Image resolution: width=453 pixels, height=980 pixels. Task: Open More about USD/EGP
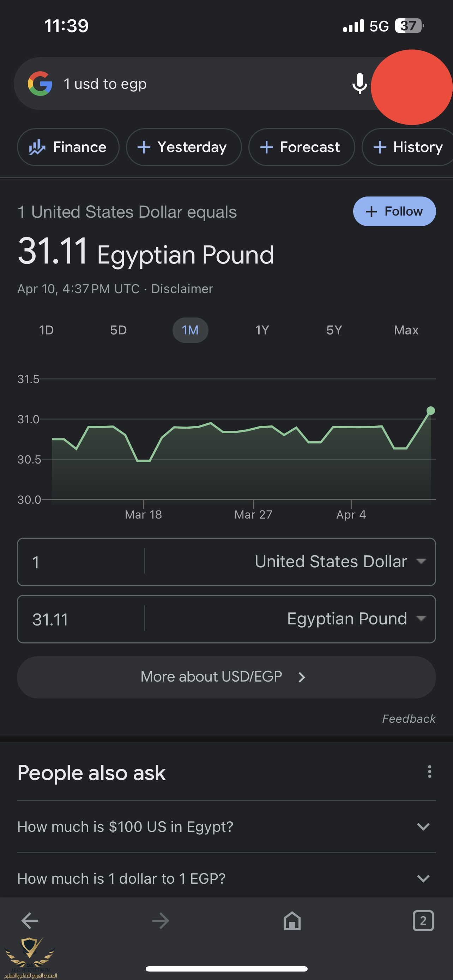pos(226,677)
